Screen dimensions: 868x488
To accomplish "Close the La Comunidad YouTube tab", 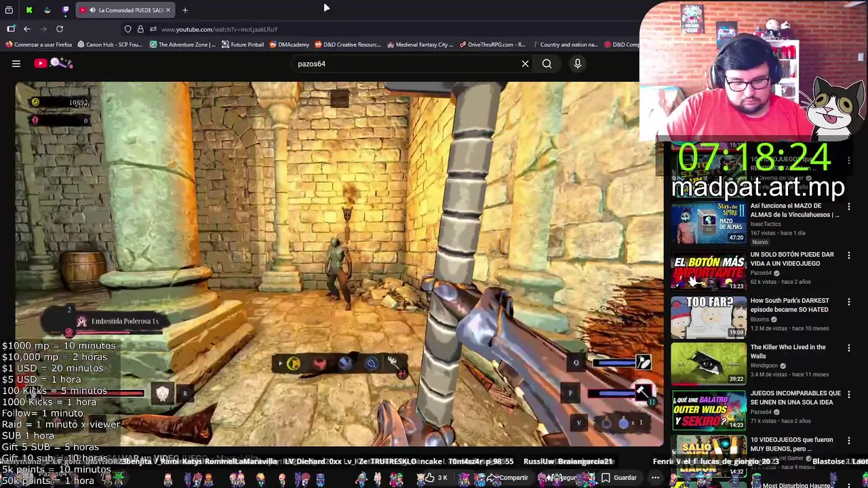I will [x=167, y=10].
